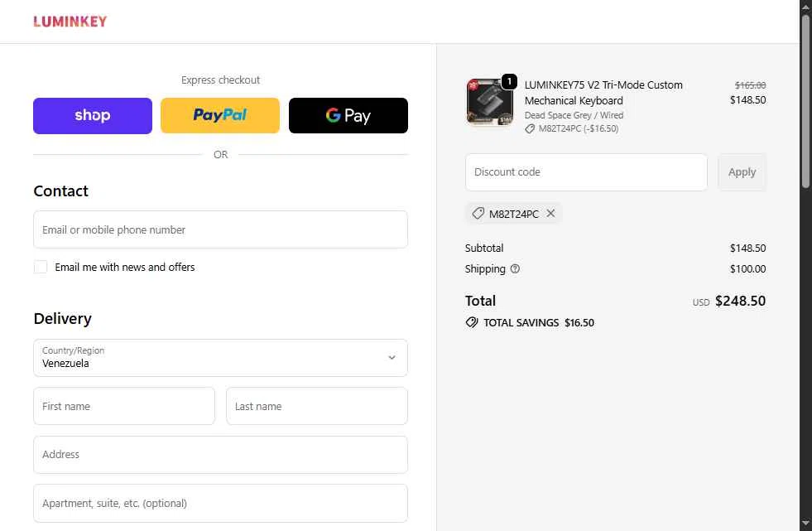Click the keyboard product thumbnail
Viewport: 812px width, 531px height.
[x=489, y=102]
